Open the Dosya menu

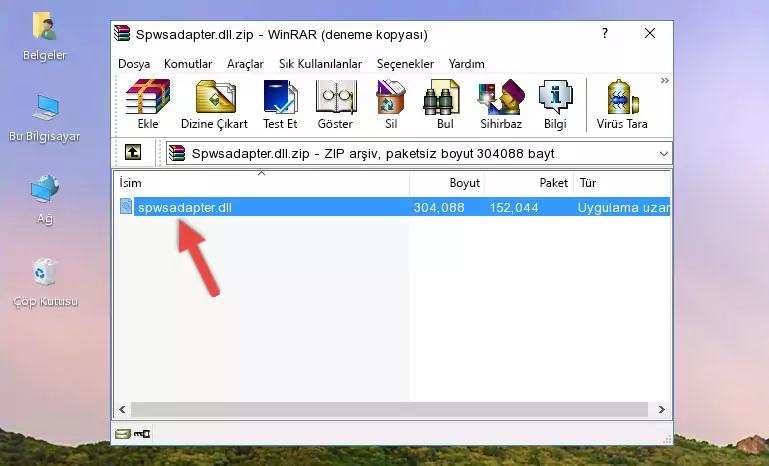[x=134, y=64]
